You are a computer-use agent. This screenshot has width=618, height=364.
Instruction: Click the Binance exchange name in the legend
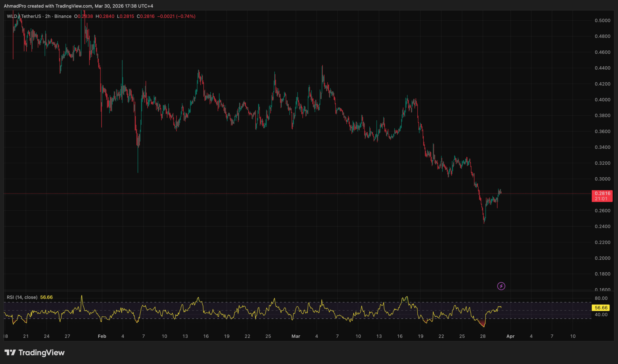[63, 16]
